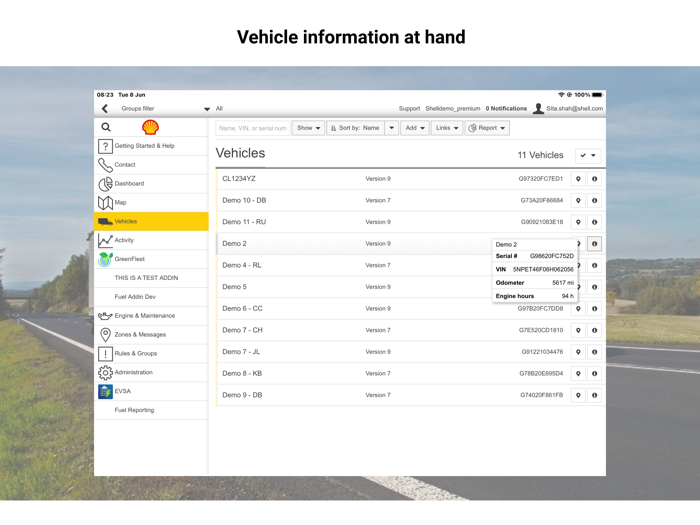Open 0 Notifications
This screenshot has width=700, height=525.
(506, 108)
